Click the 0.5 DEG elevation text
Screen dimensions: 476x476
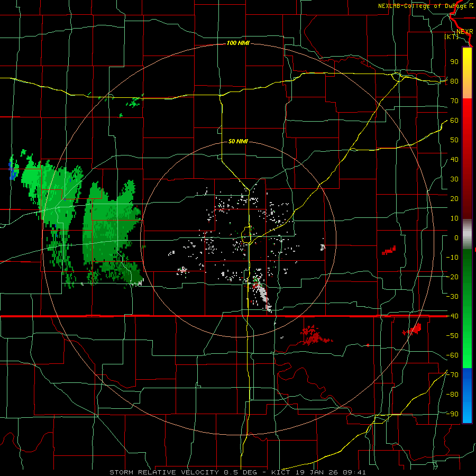pos(240,472)
